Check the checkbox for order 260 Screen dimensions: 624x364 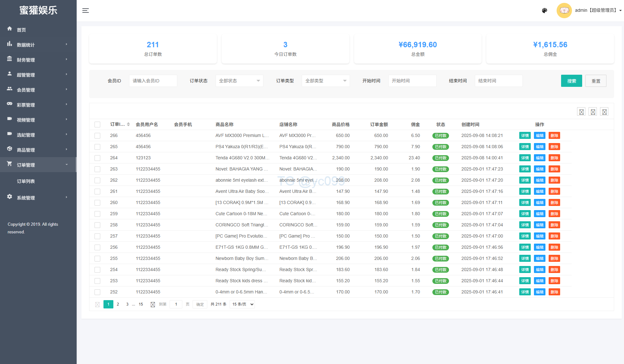(97, 203)
